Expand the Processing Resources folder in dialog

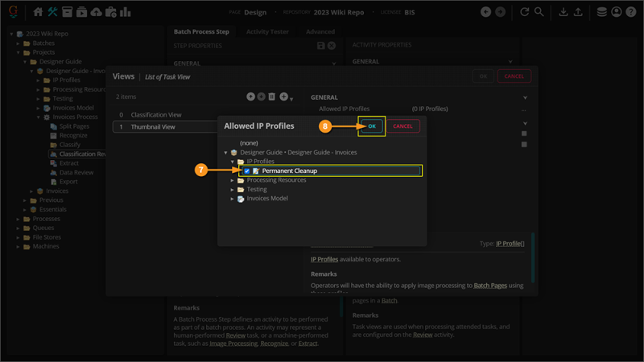click(x=233, y=180)
